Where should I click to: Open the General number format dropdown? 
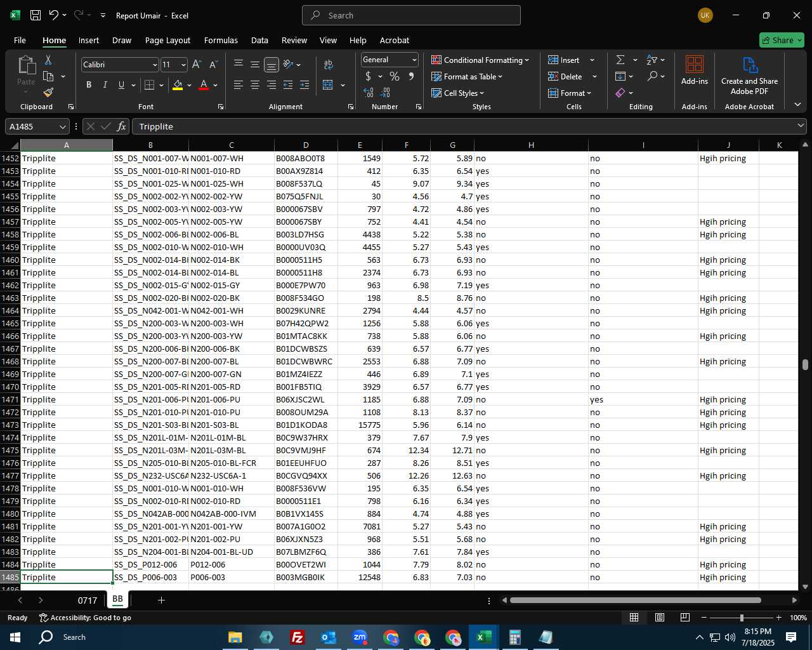(x=414, y=60)
